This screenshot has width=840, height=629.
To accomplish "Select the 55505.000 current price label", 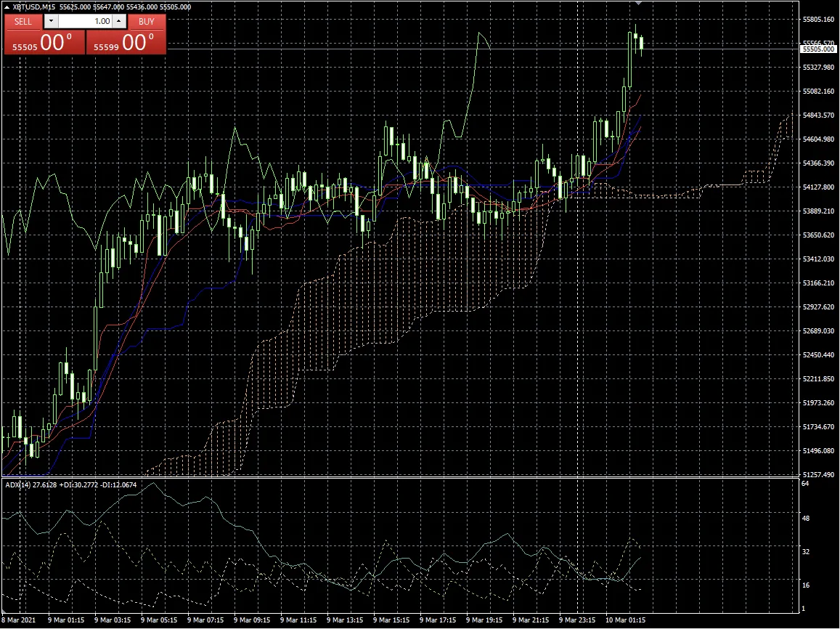I will coord(818,49).
